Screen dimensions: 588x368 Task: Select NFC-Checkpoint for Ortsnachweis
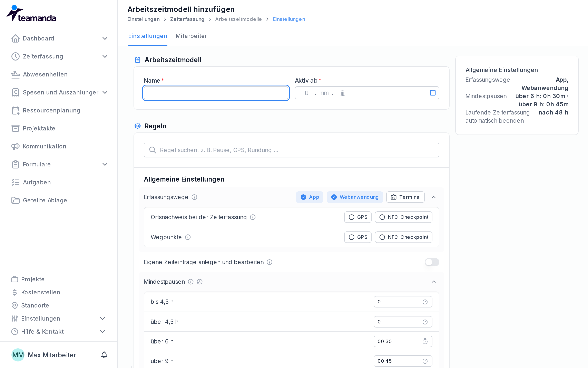click(x=403, y=217)
